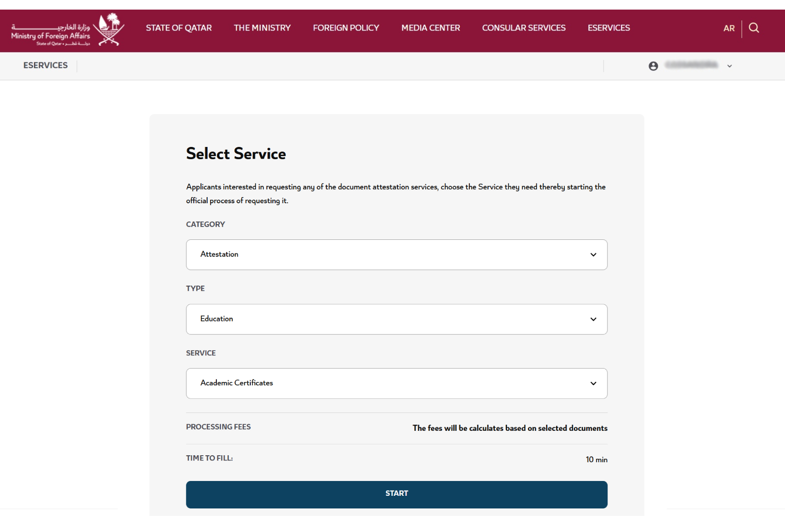The image size is (785, 532).
Task: Open the Media Center menu
Action: click(x=430, y=28)
